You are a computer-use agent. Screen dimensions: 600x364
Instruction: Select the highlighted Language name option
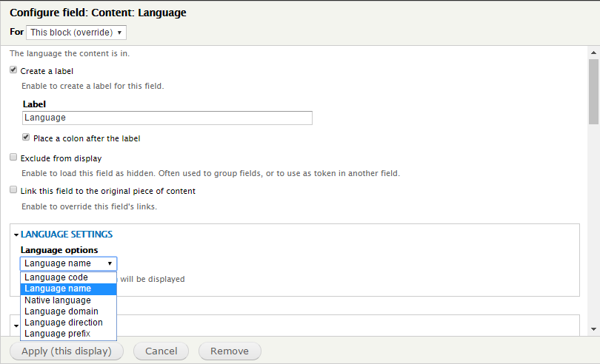tap(58, 289)
